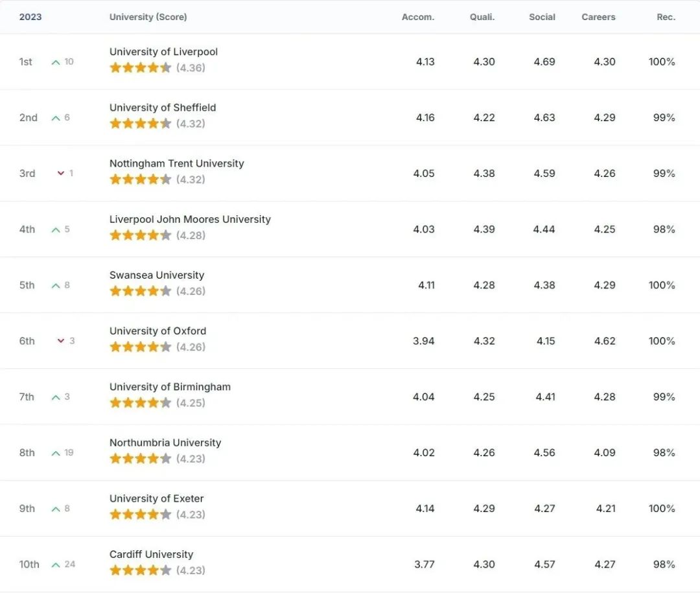Click Northumbria University star rating
The height and width of the screenshot is (593, 700).
click(140, 458)
